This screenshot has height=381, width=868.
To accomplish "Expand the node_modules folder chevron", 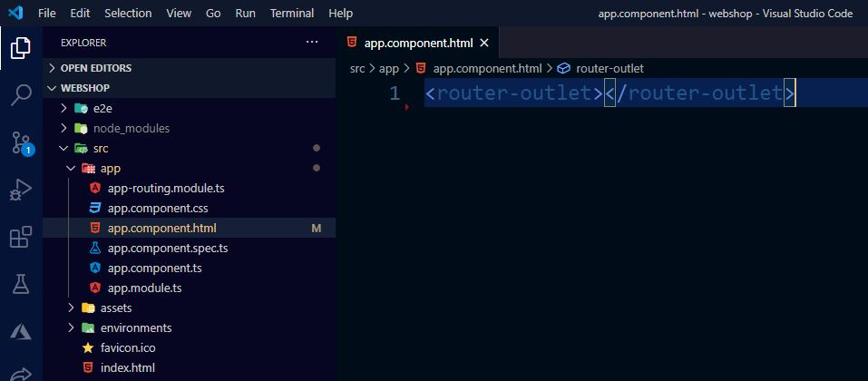I will [63, 129].
